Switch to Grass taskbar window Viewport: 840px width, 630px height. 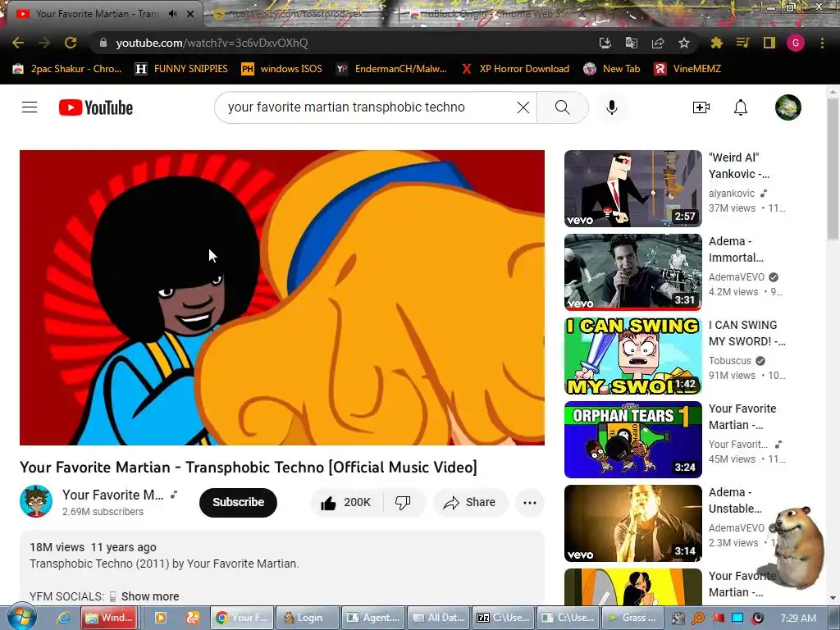coord(632,618)
